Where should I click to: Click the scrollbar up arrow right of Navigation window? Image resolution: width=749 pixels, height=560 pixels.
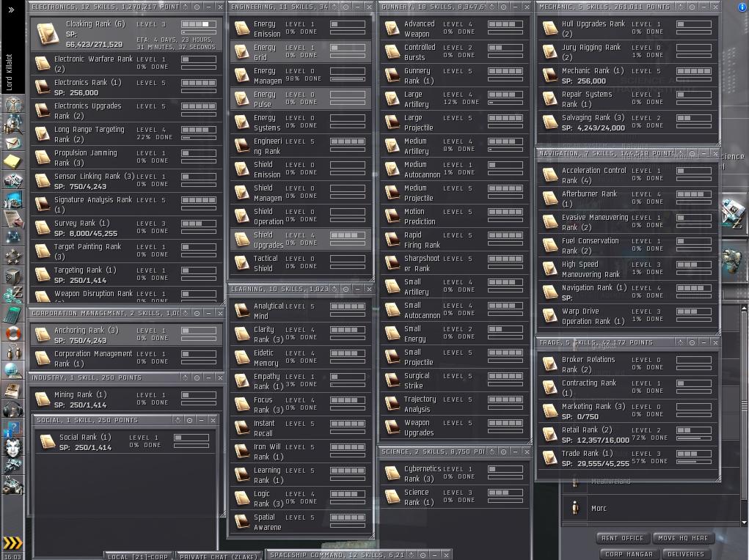pyautogui.click(x=744, y=309)
